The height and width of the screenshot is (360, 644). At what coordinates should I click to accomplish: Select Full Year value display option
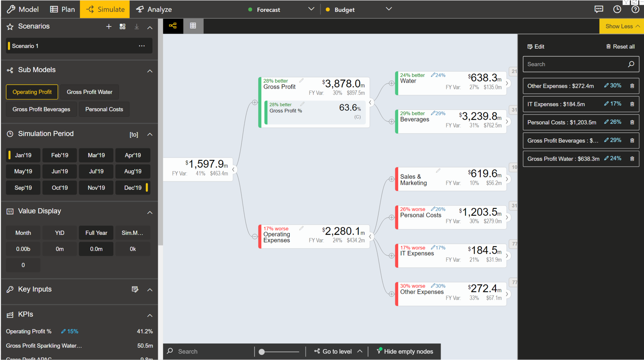[x=96, y=233]
